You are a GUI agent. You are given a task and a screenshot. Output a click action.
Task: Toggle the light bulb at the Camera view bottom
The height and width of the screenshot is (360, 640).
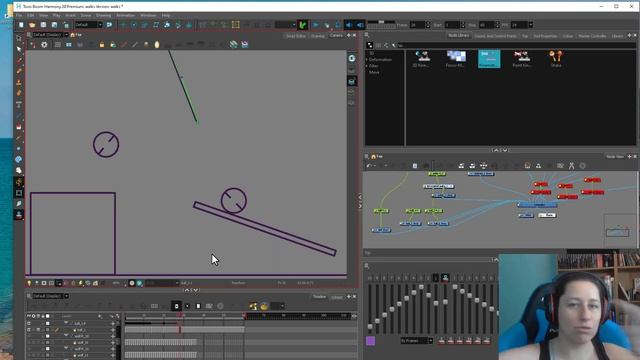(29, 283)
